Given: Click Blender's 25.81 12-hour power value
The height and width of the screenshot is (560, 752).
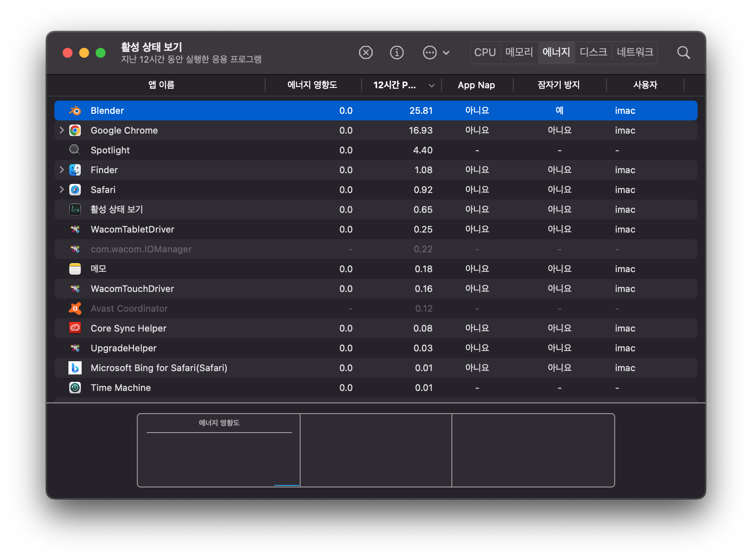Looking at the screenshot, I should [x=421, y=111].
